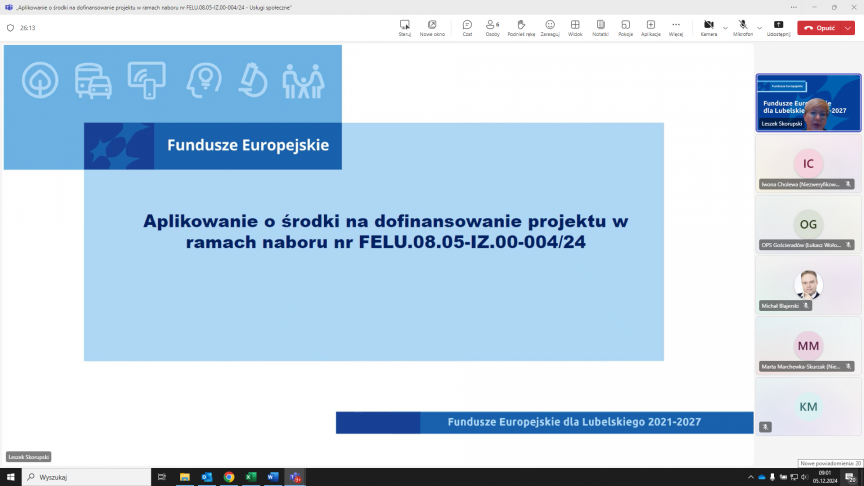Select Marta Marchewka-Skurzak participant tile
Image resolution: width=864 pixels, height=486 pixels.
(x=808, y=345)
